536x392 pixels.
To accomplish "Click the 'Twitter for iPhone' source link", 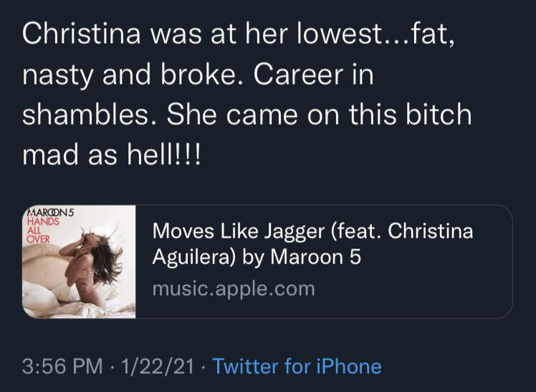I will click(x=297, y=367).
